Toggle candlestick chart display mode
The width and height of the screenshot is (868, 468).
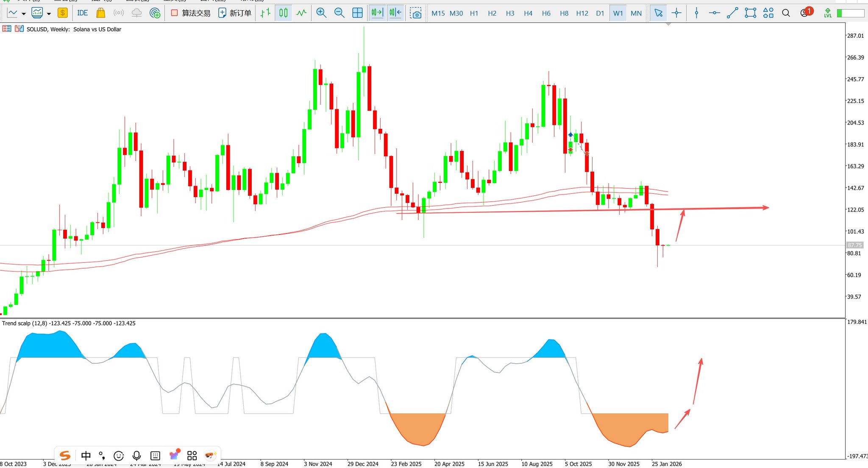coord(283,13)
